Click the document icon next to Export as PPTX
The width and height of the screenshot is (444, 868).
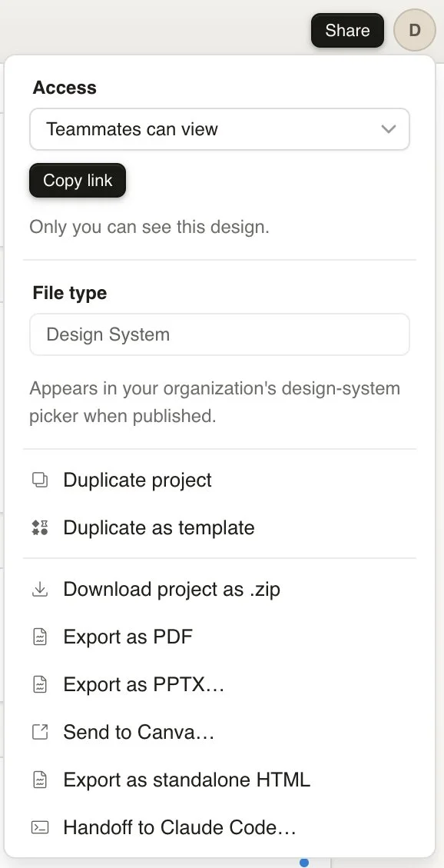[40, 684]
